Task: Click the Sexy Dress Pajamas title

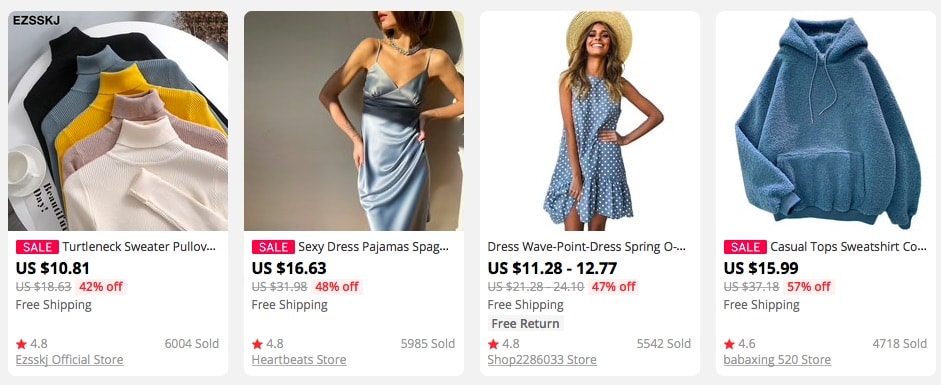Action: pos(373,246)
